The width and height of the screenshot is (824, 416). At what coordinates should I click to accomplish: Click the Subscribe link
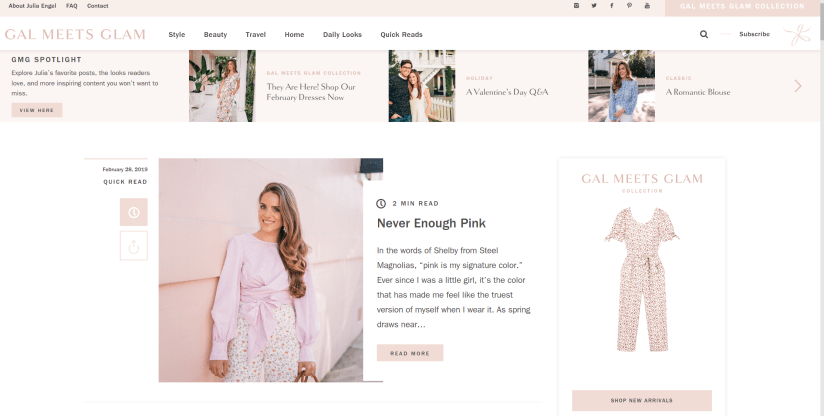pyautogui.click(x=754, y=34)
